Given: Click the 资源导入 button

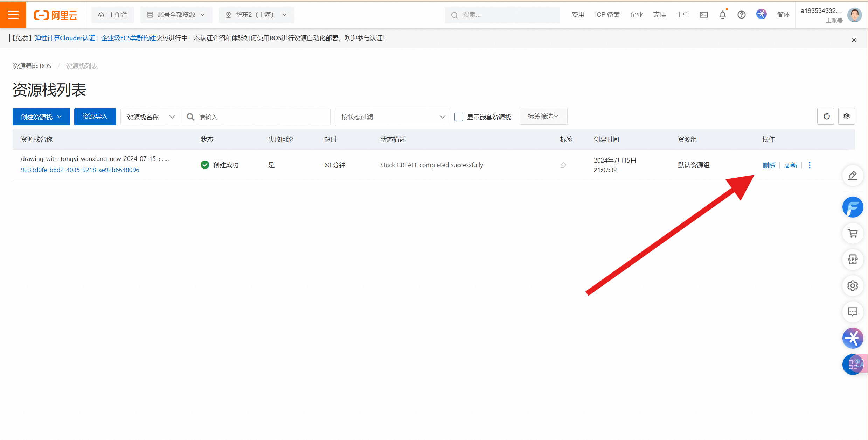Looking at the screenshot, I should 95,117.
